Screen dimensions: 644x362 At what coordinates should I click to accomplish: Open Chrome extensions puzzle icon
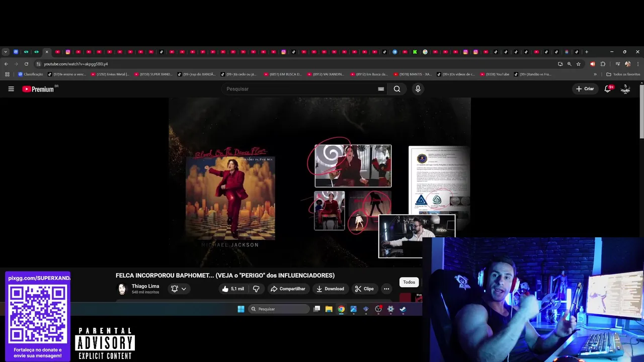tap(603, 64)
